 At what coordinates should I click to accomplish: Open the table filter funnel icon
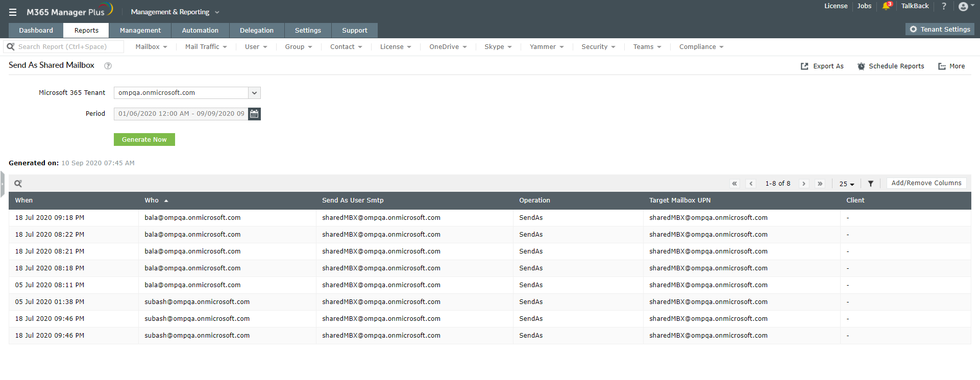[x=871, y=184]
